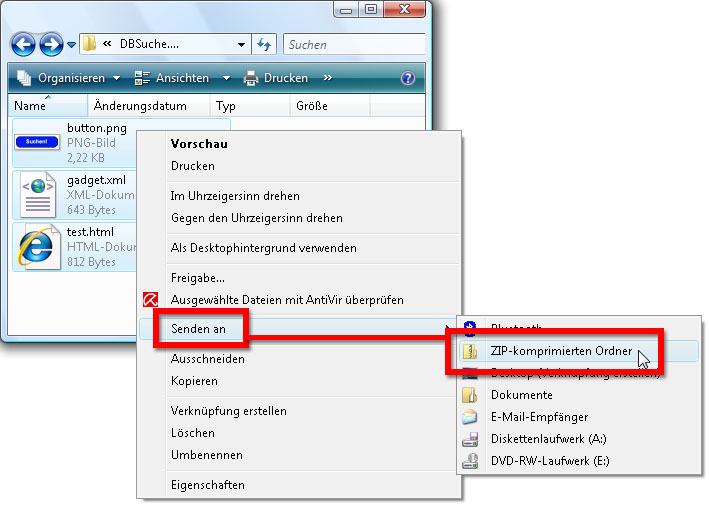This screenshot has height=506, width=709.
Task: Select Als Desktophintergrund verwenden
Action: (264, 248)
